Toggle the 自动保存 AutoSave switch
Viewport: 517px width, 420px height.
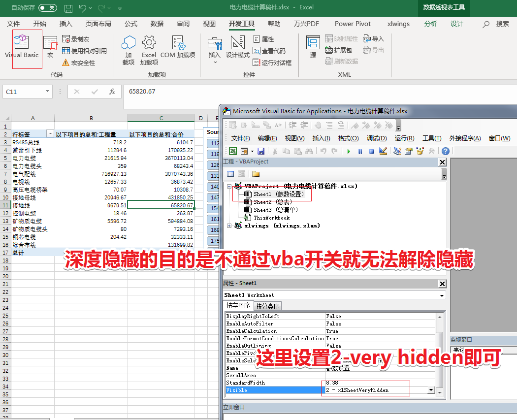pyautogui.click(x=47, y=7)
